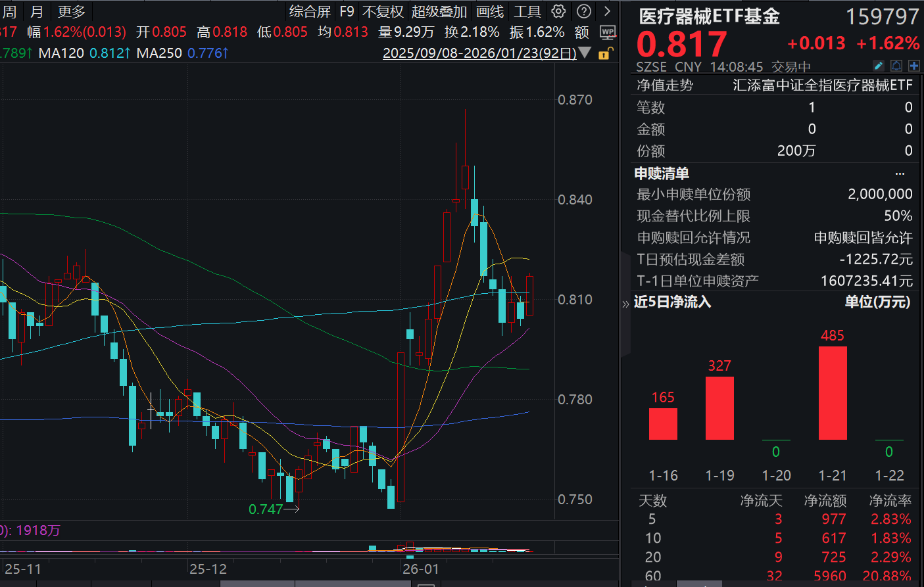Screen dimensions: 924x587
Task: Expand 申赎清单 details via ellipsis
Action: (x=901, y=172)
